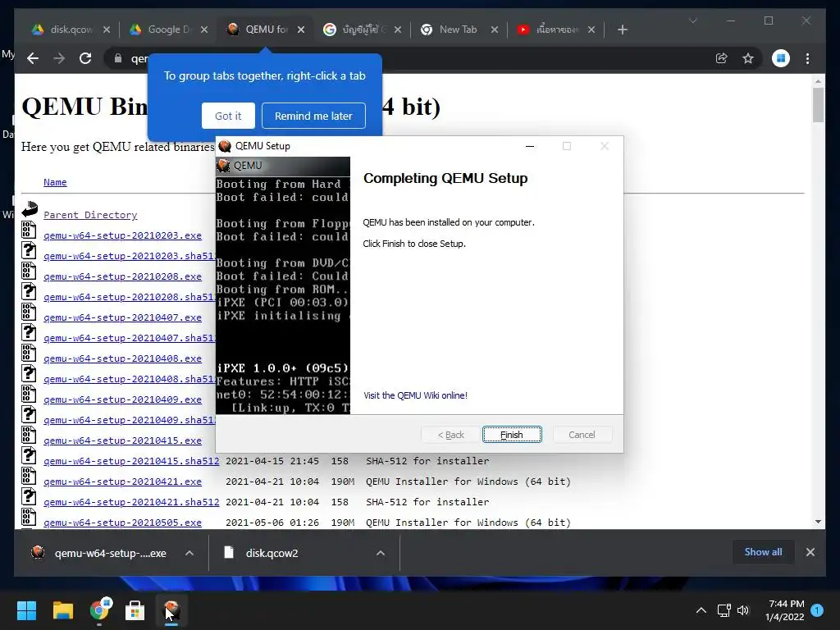Close the New Tab tab
Image resolution: width=840 pixels, height=630 pixels.
tap(495, 30)
